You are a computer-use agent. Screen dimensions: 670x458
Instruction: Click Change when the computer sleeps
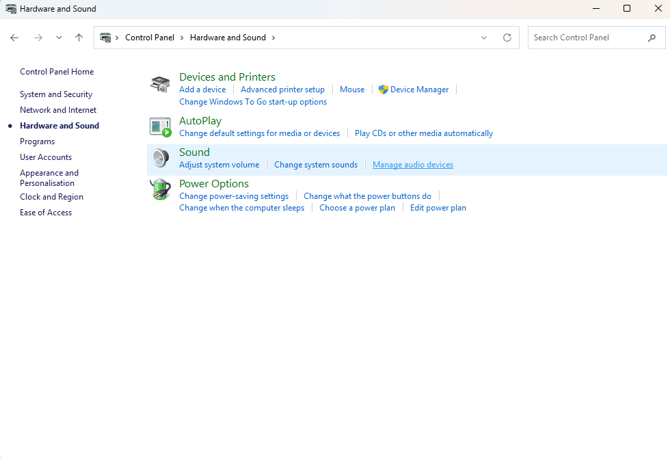[242, 208]
